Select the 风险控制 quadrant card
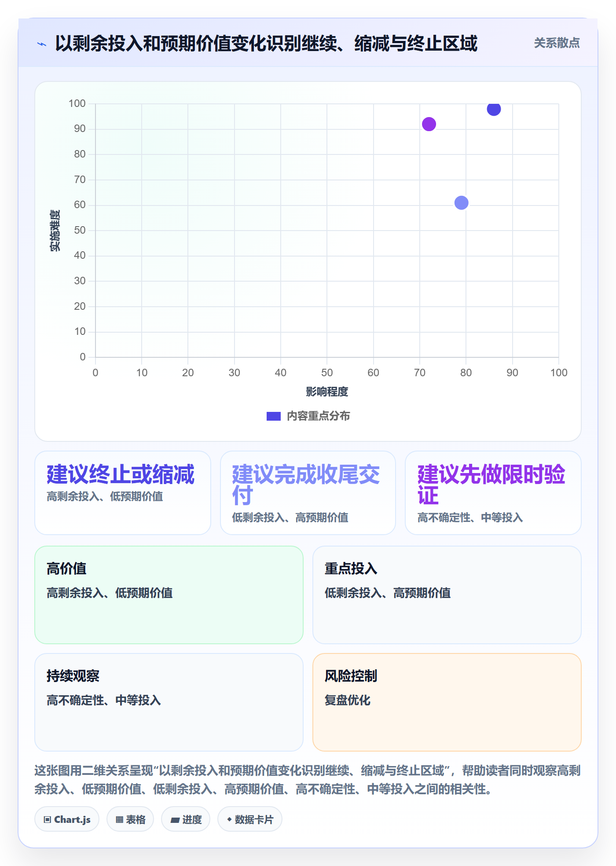 pyautogui.click(x=447, y=702)
